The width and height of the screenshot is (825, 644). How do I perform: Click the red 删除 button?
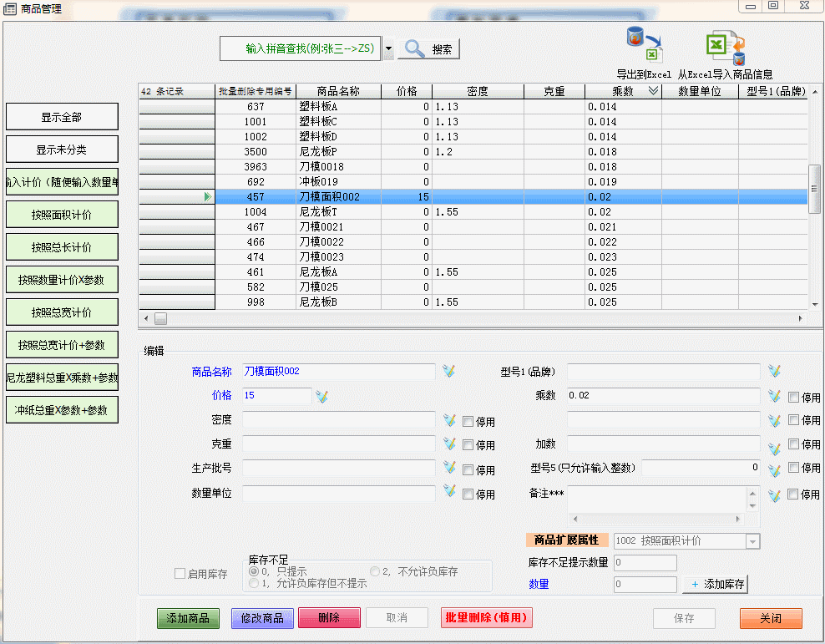coord(328,618)
